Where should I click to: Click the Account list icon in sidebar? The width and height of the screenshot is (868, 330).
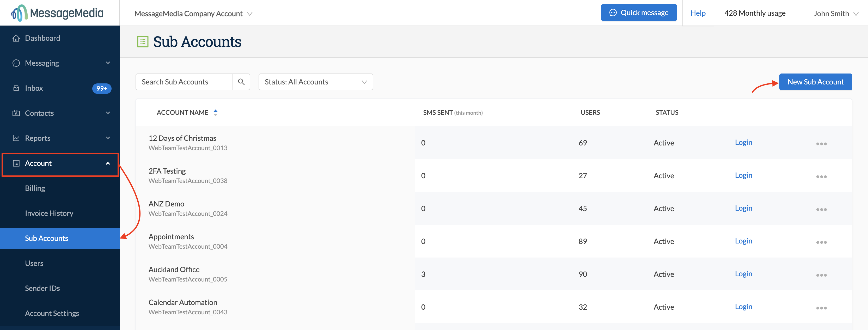[x=16, y=163]
